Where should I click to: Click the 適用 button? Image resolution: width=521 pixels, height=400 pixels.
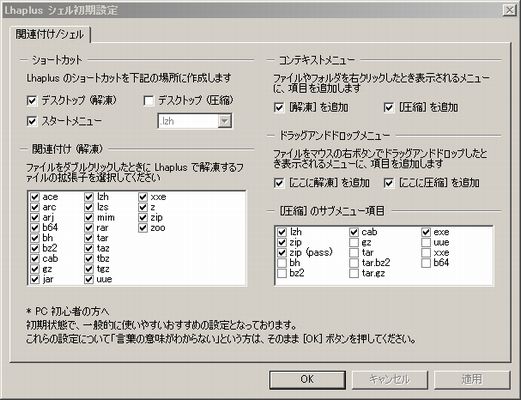[472, 379]
